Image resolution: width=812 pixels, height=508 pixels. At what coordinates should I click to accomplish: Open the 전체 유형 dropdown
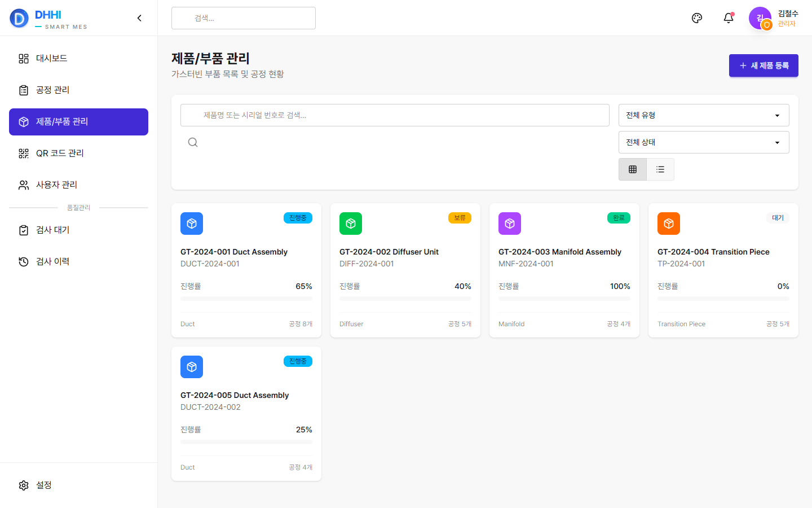coord(704,115)
